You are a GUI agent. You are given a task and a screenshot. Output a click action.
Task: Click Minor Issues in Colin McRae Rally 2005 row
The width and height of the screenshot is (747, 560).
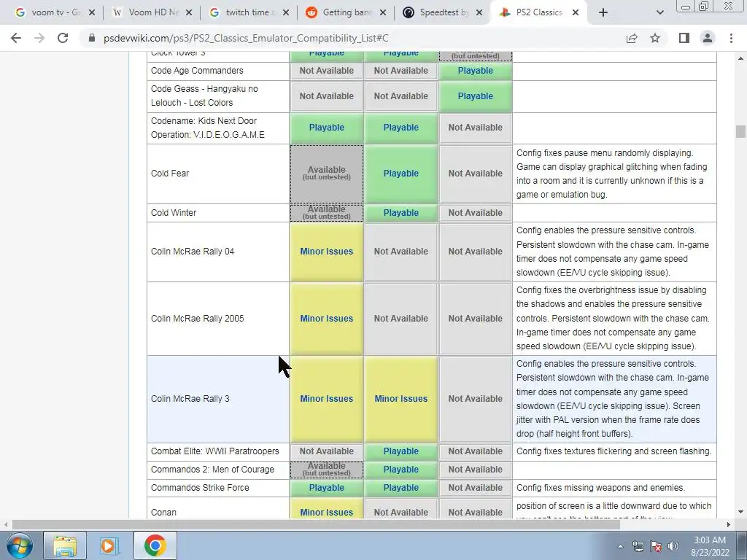pos(326,319)
